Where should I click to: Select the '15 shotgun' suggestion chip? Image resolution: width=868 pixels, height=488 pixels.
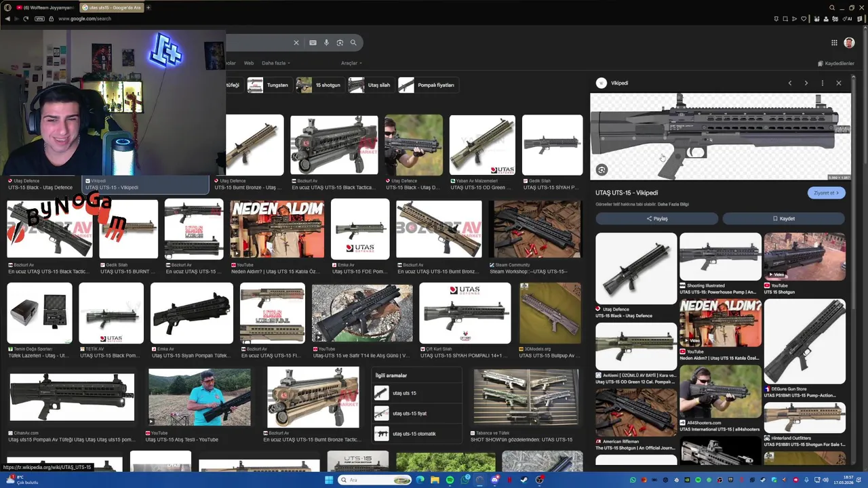coord(319,85)
